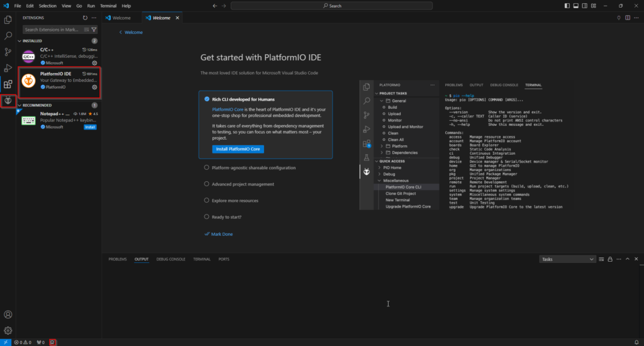644x346 pixels.
Task: Open the C/C++ extension entry
Action: tap(60, 56)
